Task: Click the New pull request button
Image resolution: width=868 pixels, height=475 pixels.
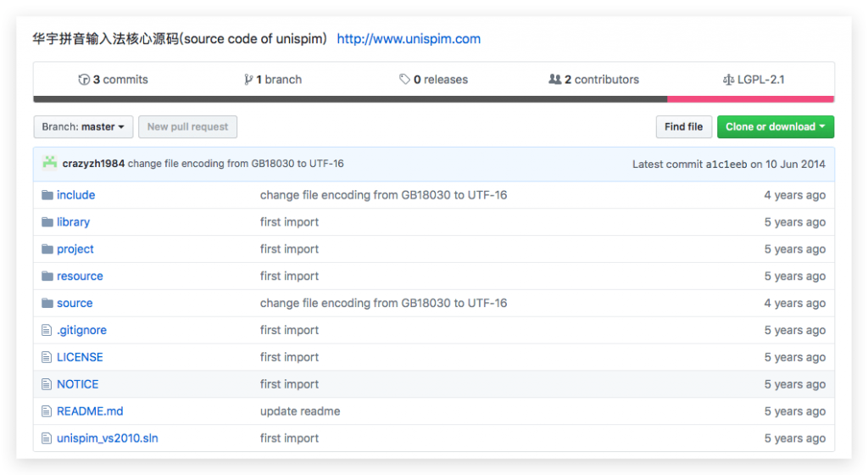Action: click(187, 127)
